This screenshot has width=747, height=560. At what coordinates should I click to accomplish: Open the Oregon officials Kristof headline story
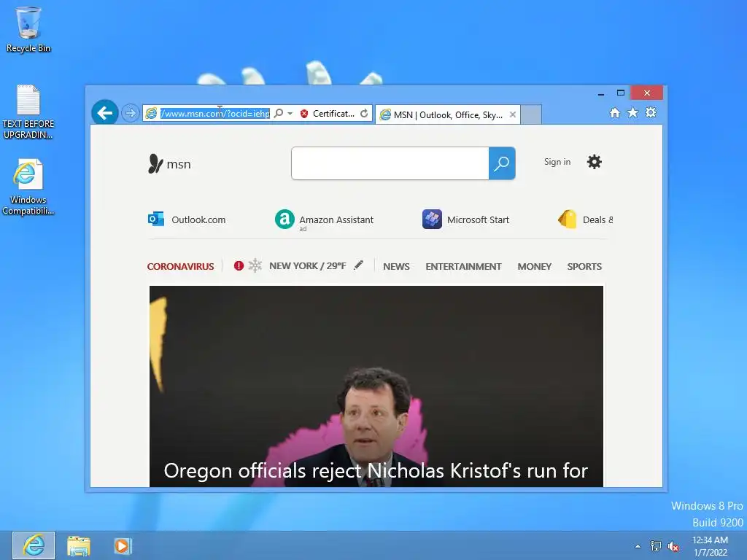(x=376, y=470)
